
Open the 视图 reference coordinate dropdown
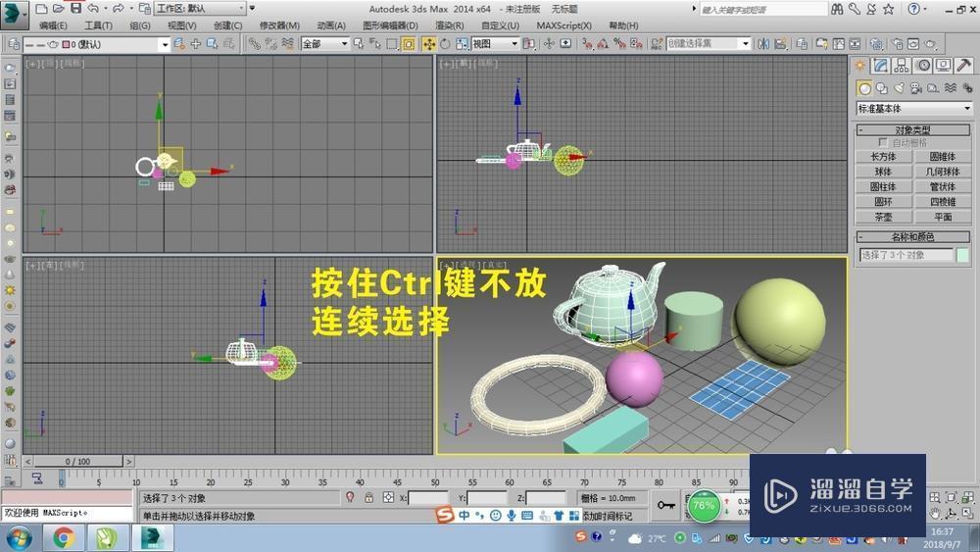(495, 44)
